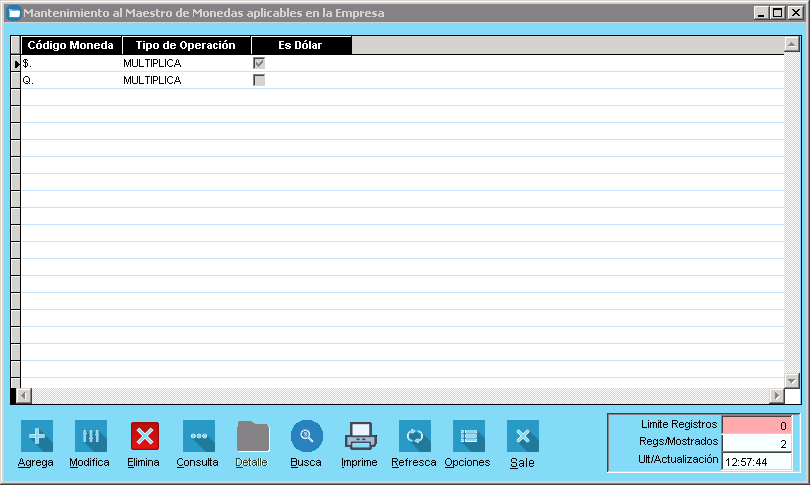Click the Imprime printer icon
810x485 pixels.
(x=360, y=436)
